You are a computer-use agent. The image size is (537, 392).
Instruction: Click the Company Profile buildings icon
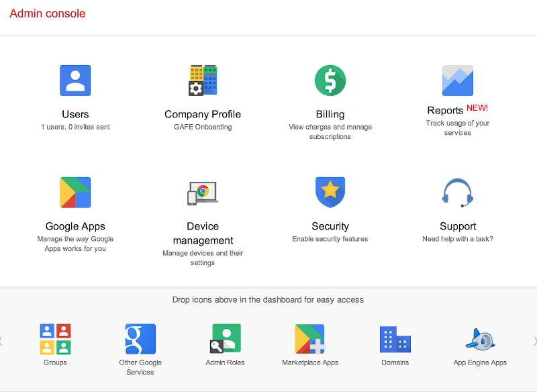coord(203,80)
